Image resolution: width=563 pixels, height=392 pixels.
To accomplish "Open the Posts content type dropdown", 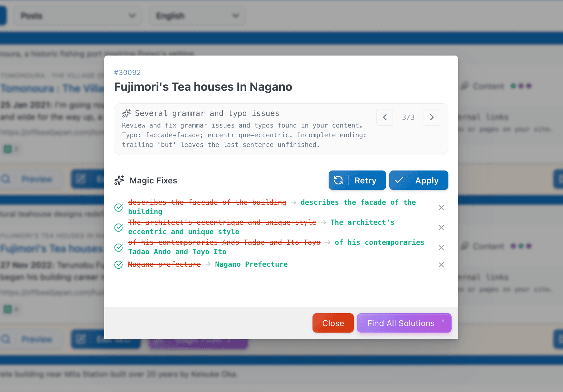I will 77,15.
